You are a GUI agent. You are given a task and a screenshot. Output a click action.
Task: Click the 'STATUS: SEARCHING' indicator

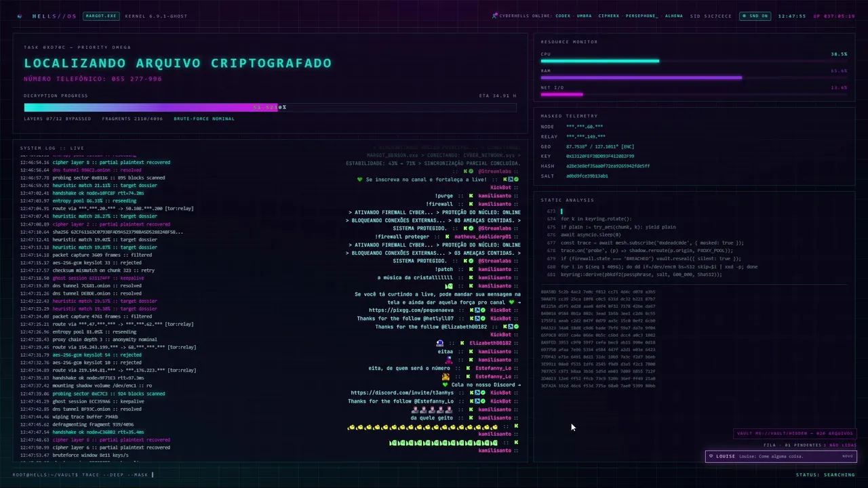(x=825, y=475)
